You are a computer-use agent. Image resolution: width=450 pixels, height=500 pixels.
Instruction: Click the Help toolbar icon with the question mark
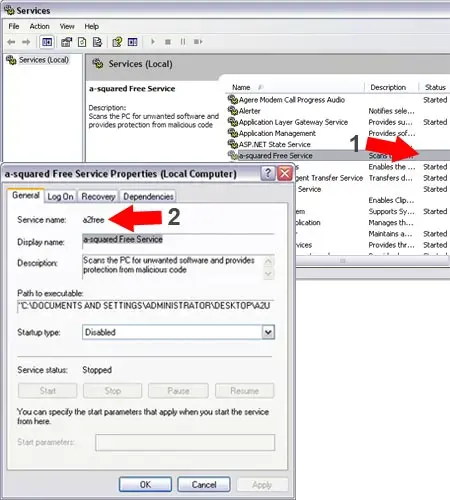pyautogui.click(x=117, y=42)
